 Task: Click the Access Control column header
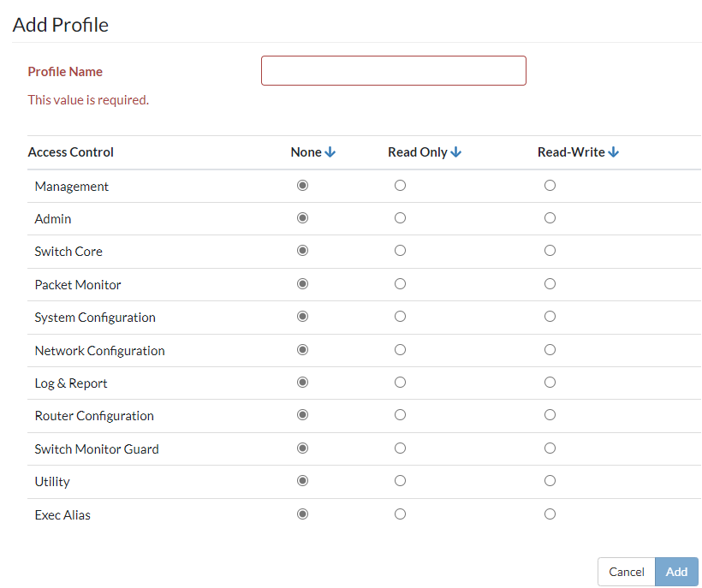point(70,151)
